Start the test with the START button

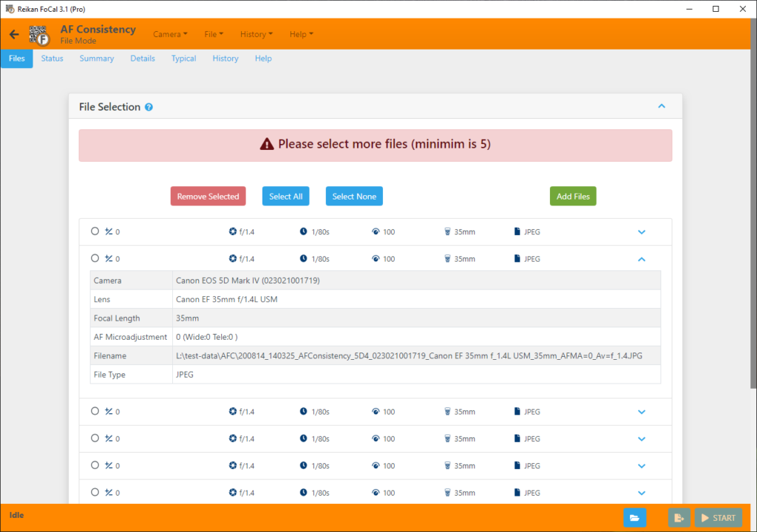(719, 517)
